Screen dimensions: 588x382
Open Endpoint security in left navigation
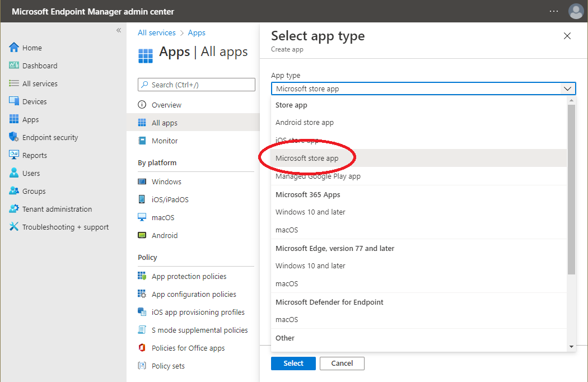point(50,137)
